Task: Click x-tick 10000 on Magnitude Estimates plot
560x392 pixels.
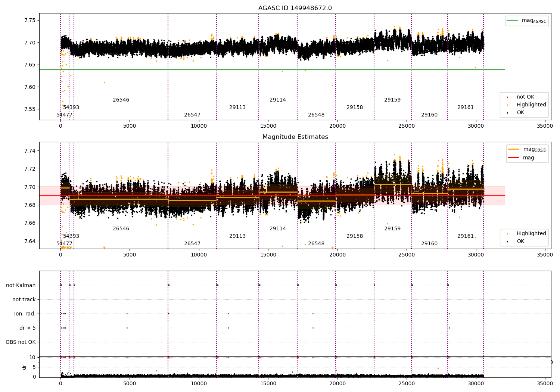Action: tap(199, 255)
